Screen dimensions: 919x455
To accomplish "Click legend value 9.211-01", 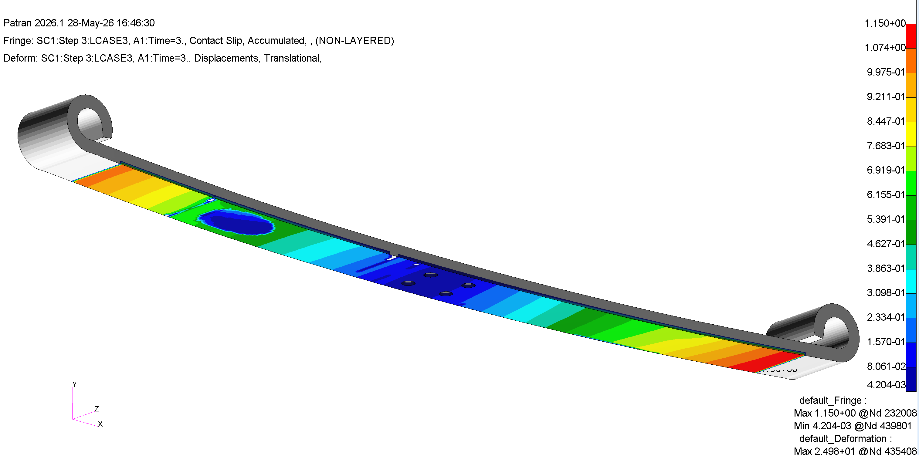I will [x=885, y=97].
